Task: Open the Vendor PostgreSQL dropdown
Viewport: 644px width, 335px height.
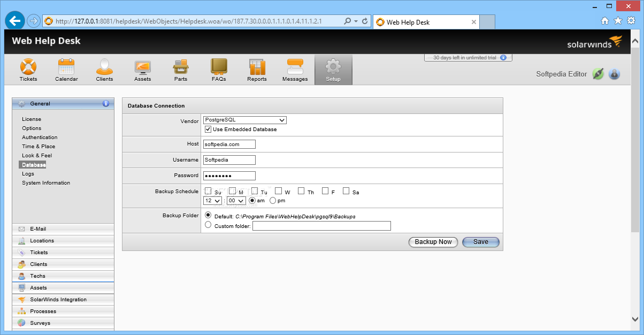Action: tap(245, 120)
